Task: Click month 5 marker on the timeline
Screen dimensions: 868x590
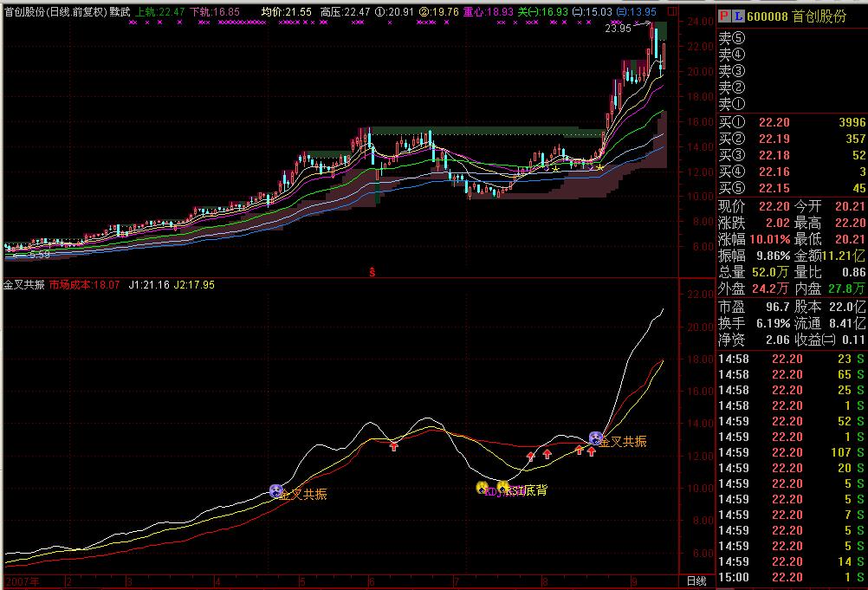Action: 302,581
